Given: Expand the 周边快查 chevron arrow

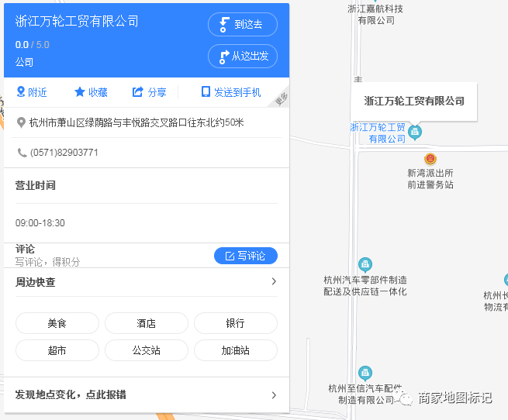Looking at the screenshot, I should click(273, 282).
